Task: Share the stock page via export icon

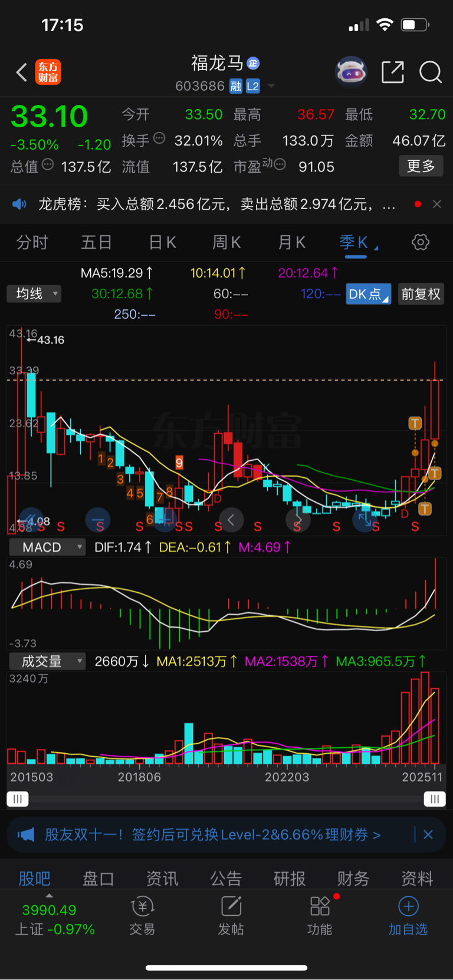Action: click(x=393, y=72)
